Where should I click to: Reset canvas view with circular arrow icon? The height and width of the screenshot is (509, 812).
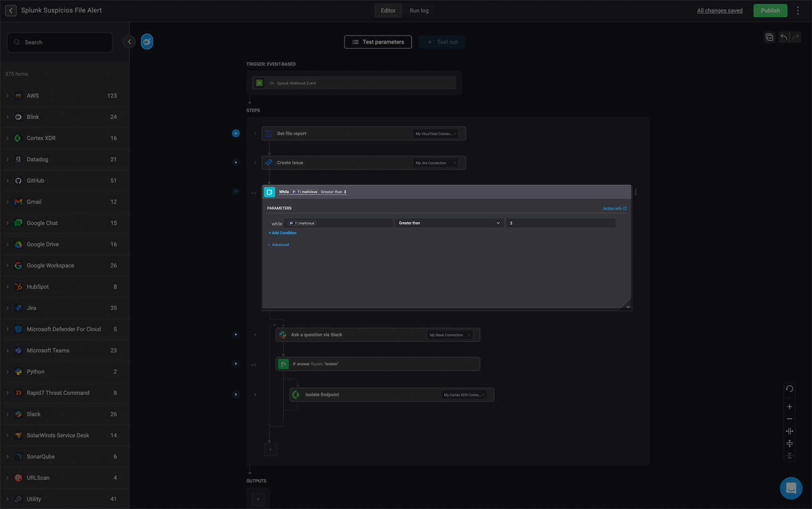[x=790, y=389]
